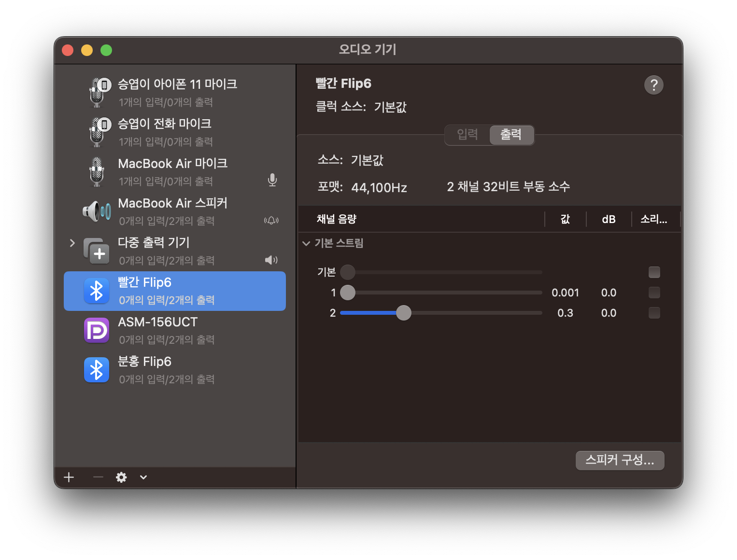Image resolution: width=737 pixels, height=560 pixels.
Task: Click the Bluetooth icon of 분홍 Flip6
Action: 97,370
